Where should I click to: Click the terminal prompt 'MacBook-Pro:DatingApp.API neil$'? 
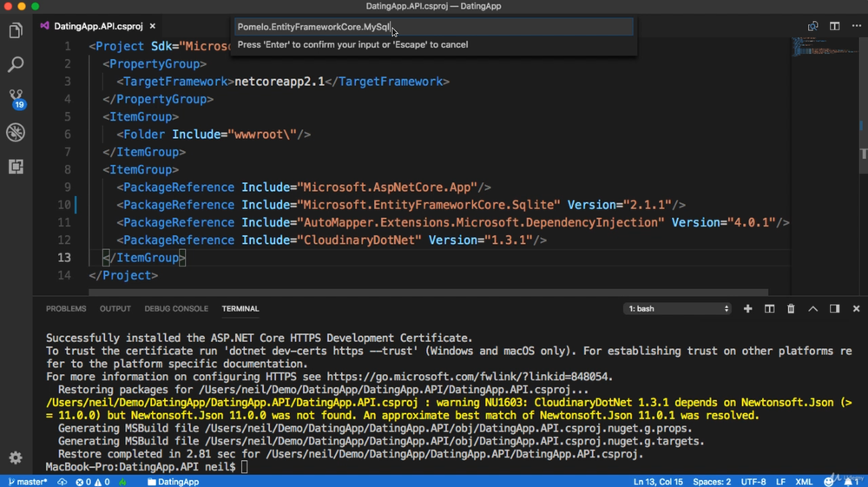[x=141, y=466]
